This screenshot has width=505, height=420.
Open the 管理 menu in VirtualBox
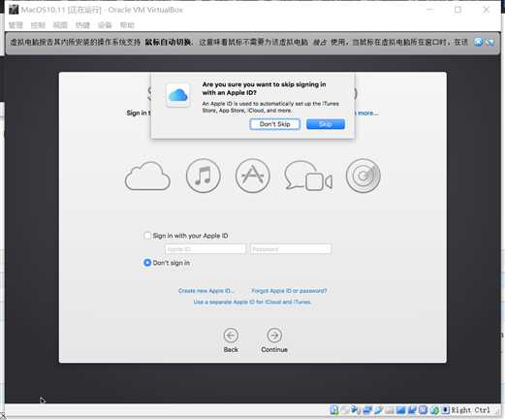point(16,25)
